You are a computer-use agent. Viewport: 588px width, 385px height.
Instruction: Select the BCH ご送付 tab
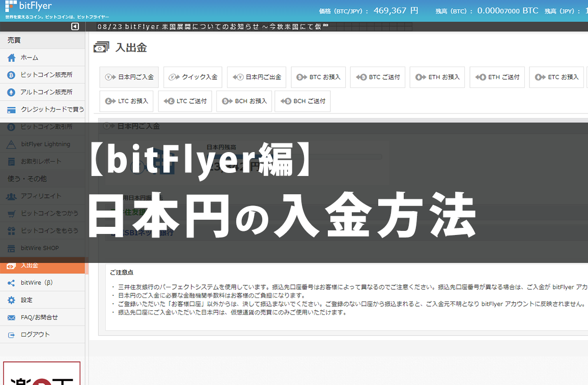point(302,101)
